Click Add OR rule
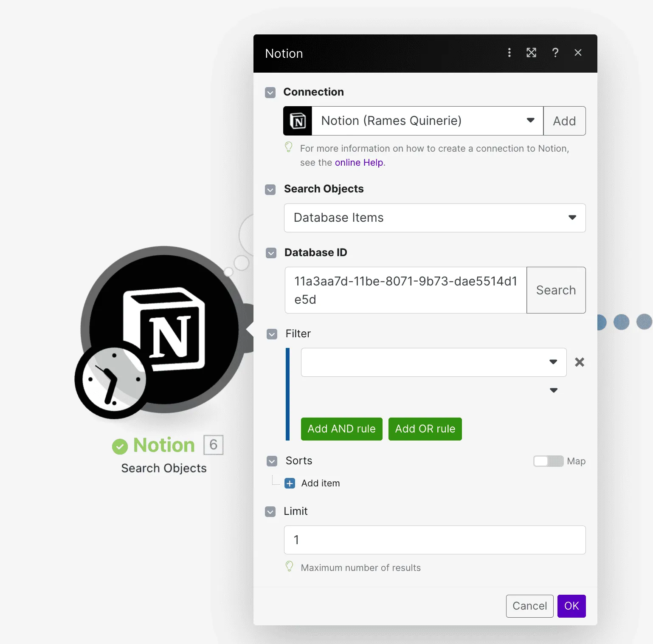This screenshot has width=653, height=644. [x=425, y=429]
